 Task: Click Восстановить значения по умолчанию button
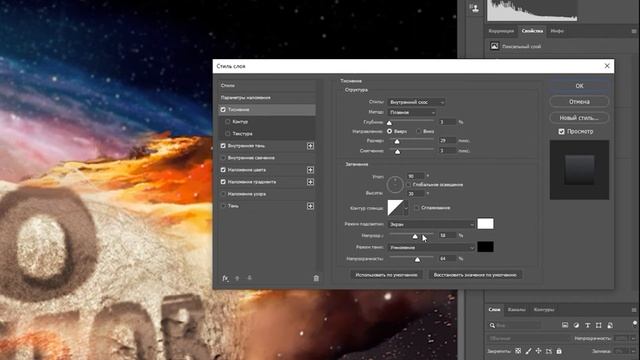(x=475, y=275)
